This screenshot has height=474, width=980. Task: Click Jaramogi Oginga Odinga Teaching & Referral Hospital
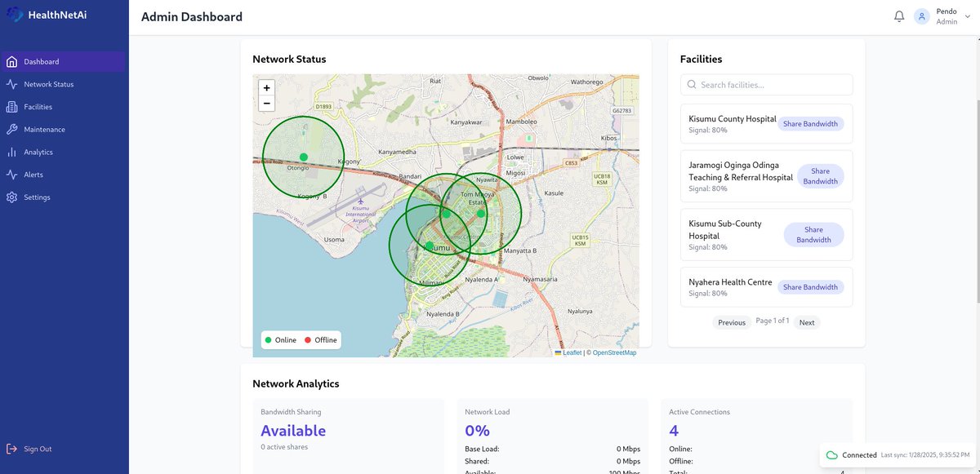pos(741,171)
